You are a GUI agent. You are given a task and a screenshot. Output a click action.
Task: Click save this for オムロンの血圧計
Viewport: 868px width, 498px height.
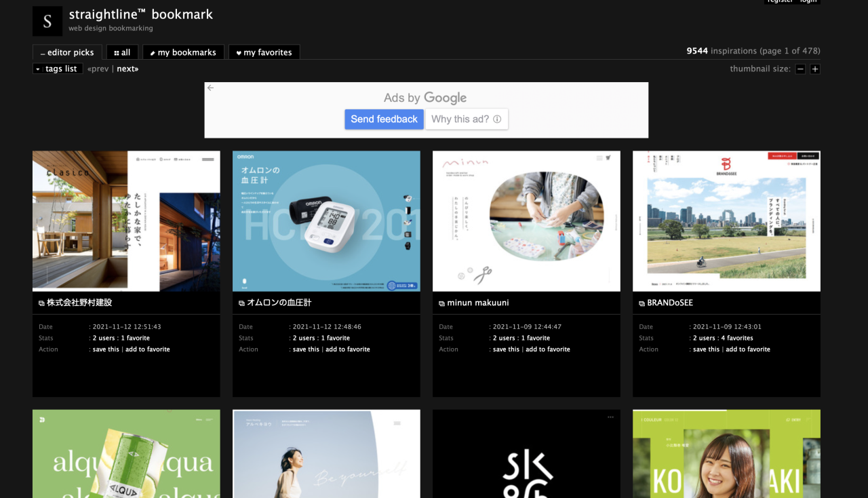tap(306, 349)
